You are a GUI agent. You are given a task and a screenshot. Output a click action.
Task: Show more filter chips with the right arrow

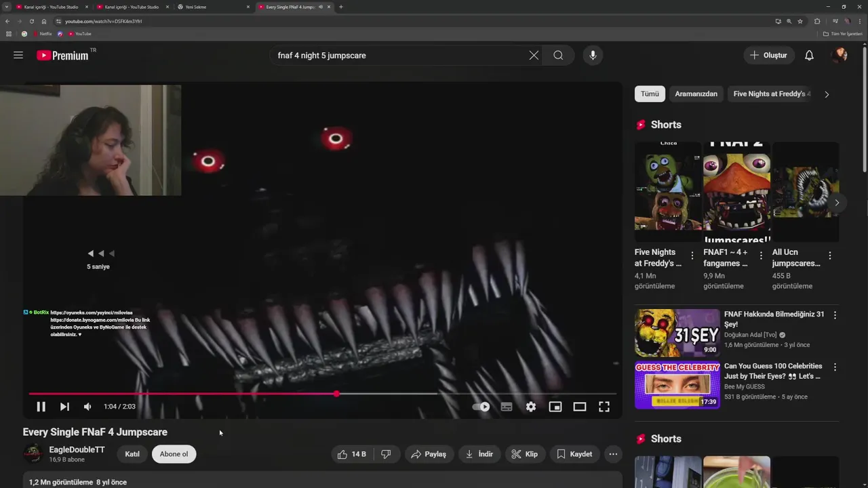[827, 94]
